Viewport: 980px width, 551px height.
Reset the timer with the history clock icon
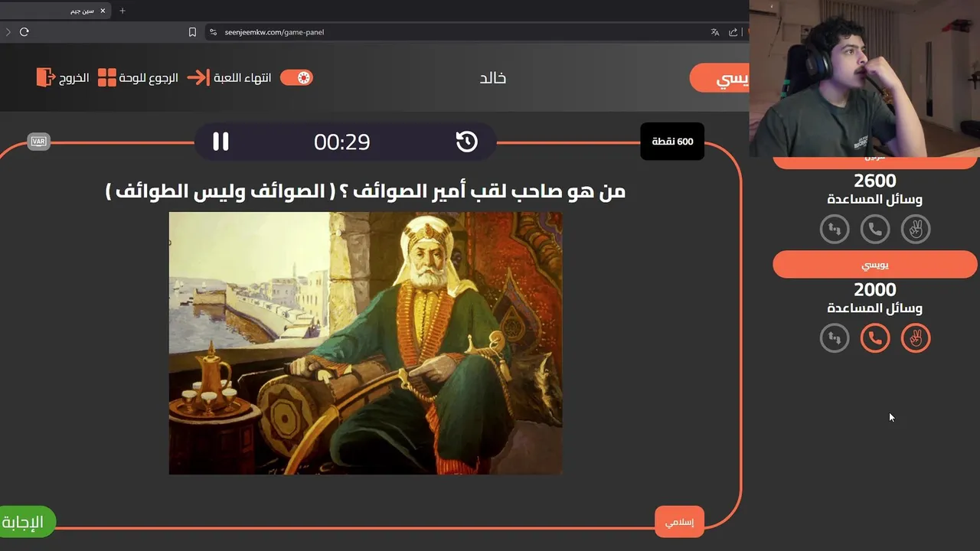pyautogui.click(x=466, y=142)
